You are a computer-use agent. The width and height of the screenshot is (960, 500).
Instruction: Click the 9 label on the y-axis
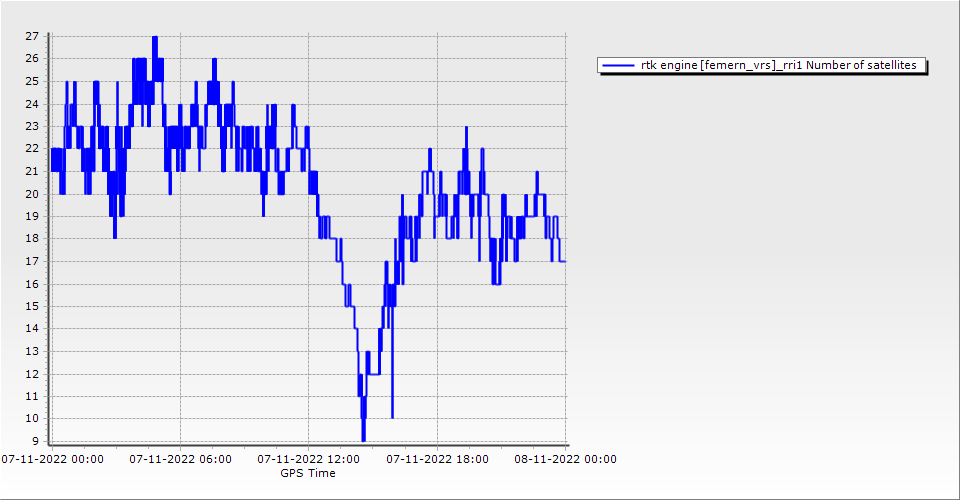[x=35, y=441]
